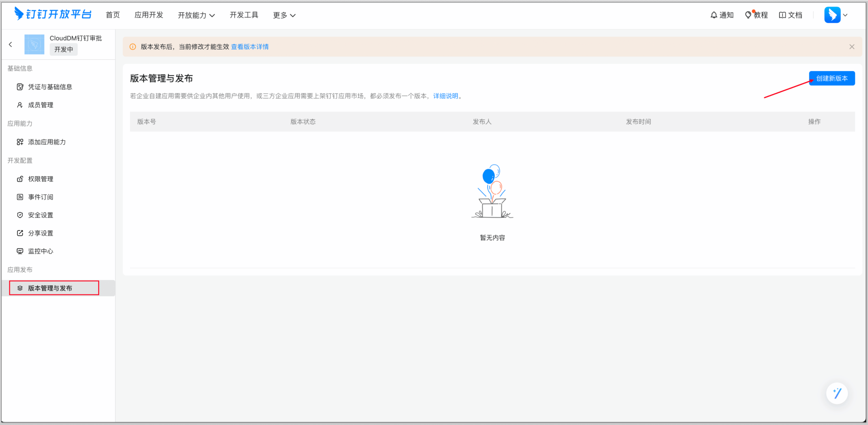Click the CloudDM app thumbnail icon
The height and width of the screenshot is (425, 868).
coord(35,44)
